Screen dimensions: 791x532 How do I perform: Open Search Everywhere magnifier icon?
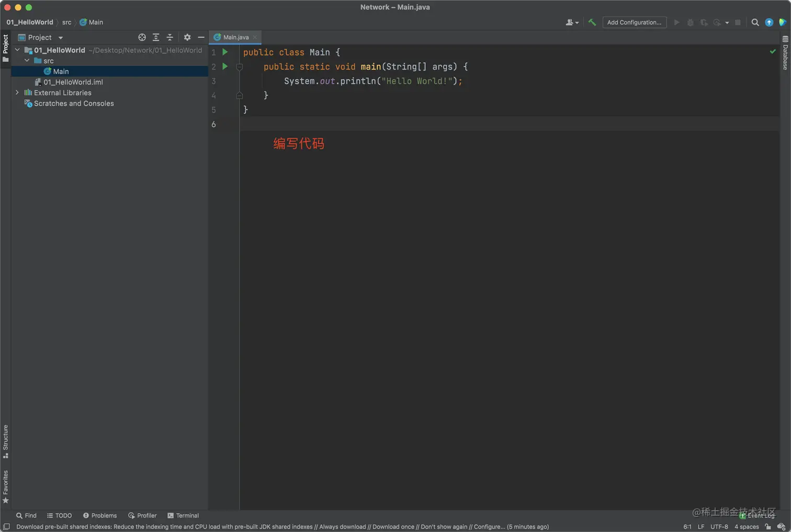coord(755,22)
